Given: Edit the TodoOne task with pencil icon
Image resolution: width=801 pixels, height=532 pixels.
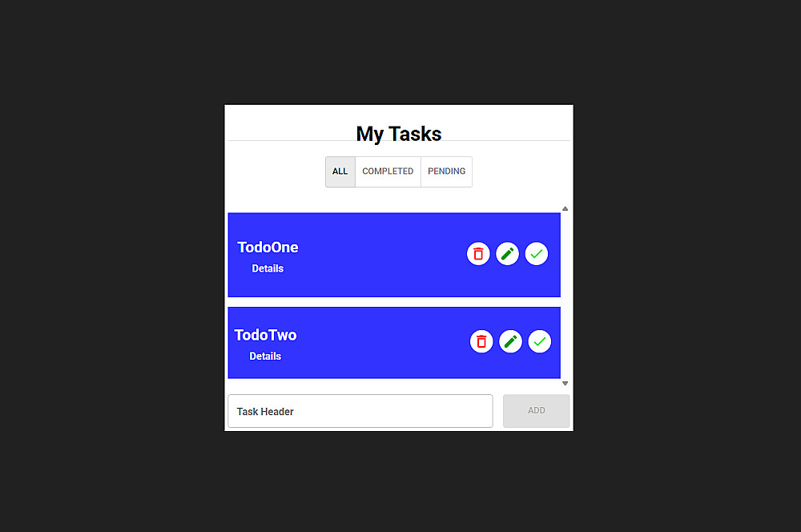Looking at the screenshot, I should point(508,254).
